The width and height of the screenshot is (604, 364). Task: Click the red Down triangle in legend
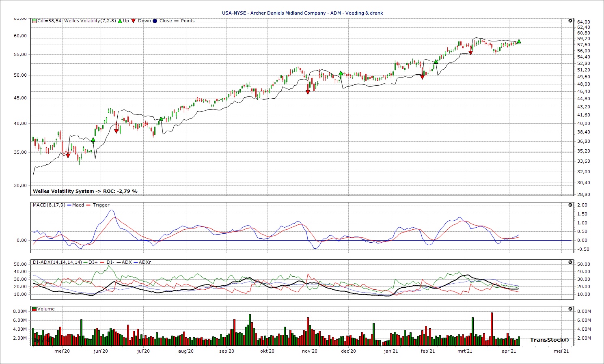(x=133, y=21)
